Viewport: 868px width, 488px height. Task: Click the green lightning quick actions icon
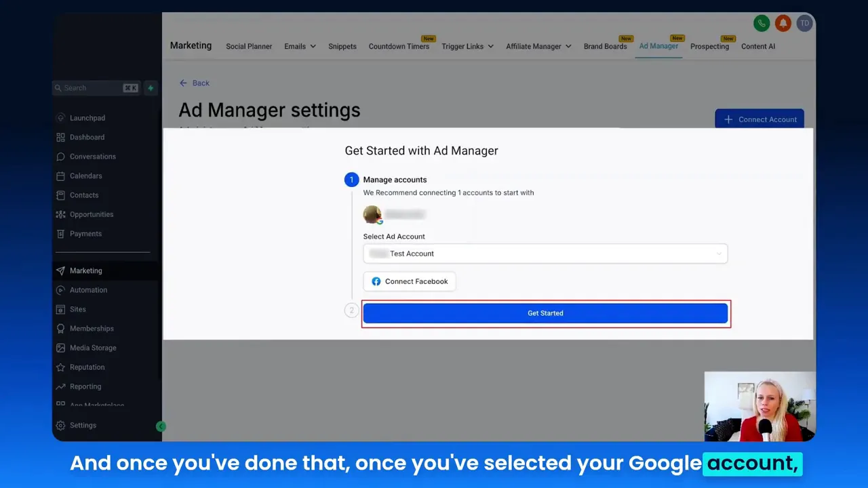click(x=151, y=88)
